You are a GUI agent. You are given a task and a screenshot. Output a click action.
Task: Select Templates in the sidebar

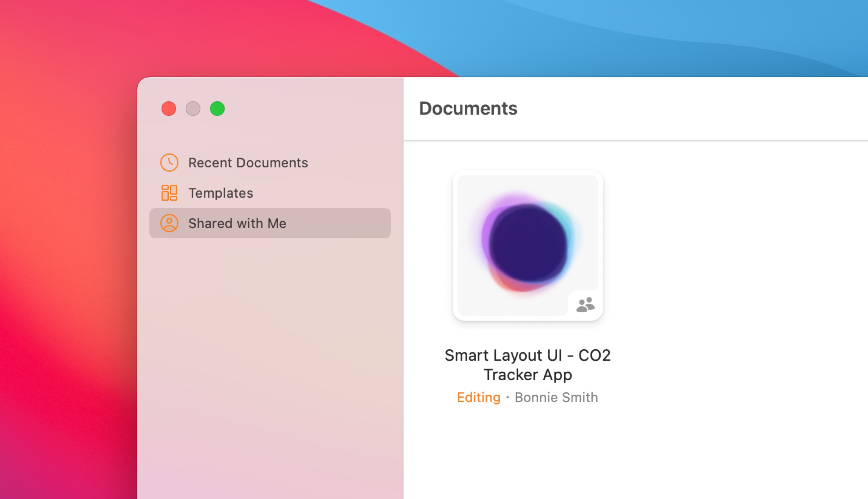coord(270,193)
